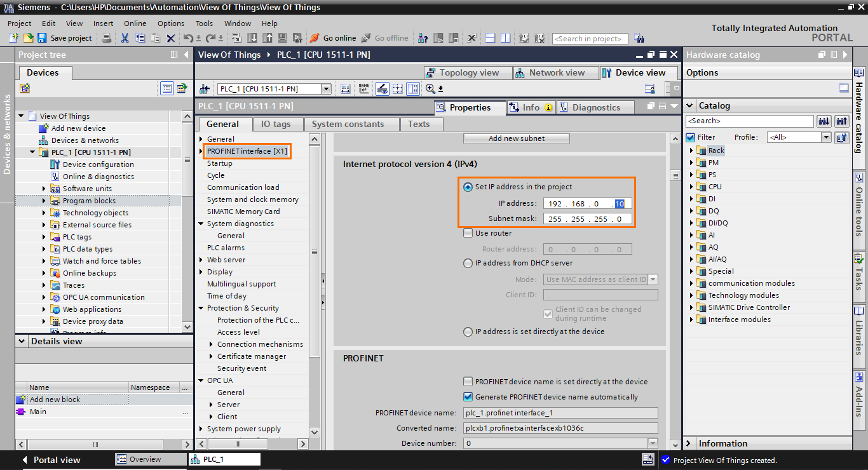Expand the Program blocks tree node
868x470 pixels.
click(44, 201)
